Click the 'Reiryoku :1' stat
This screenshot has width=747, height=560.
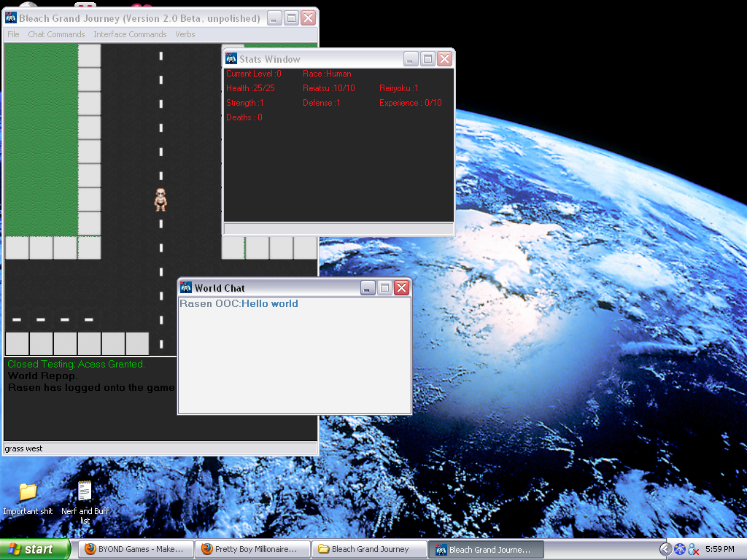(x=399, y=88)
